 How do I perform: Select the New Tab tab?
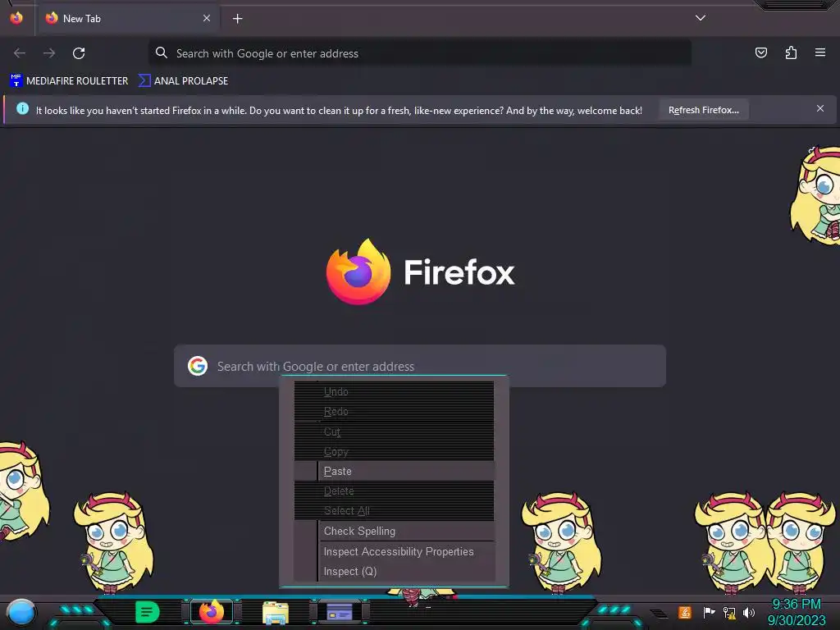pos(127,19)
